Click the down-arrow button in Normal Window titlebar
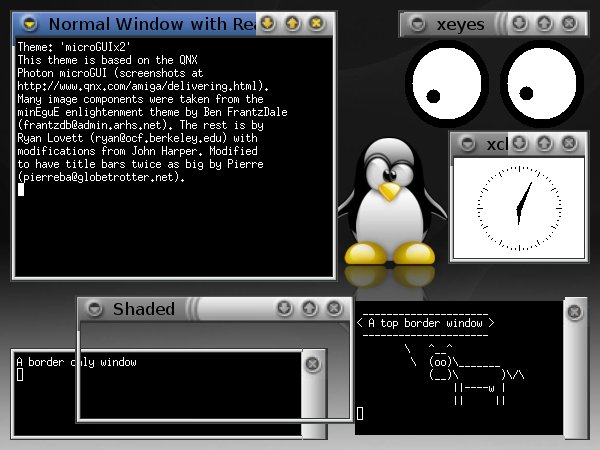The height and width of the screenshot is (450, 600). pyautogui.click(x=267, y=23)
